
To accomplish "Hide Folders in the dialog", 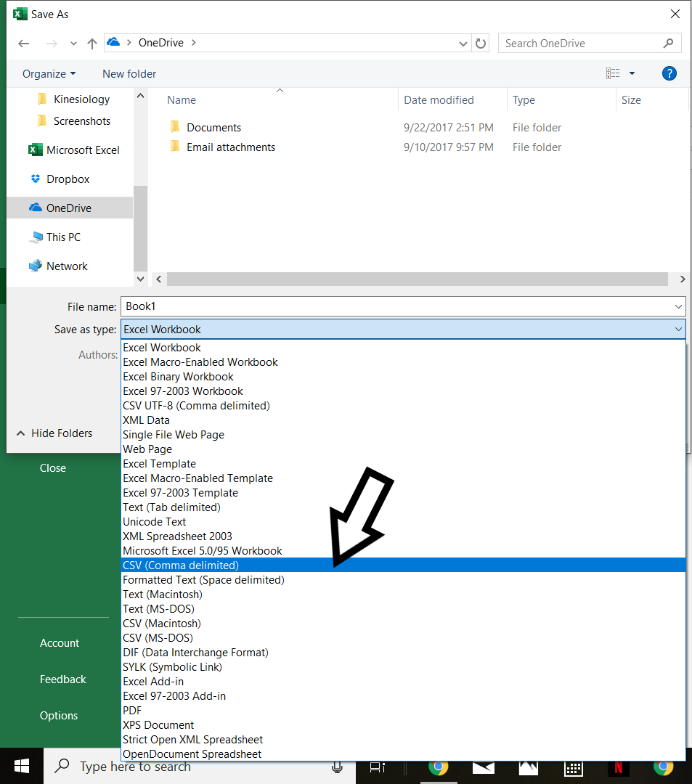I will point(54,433).
